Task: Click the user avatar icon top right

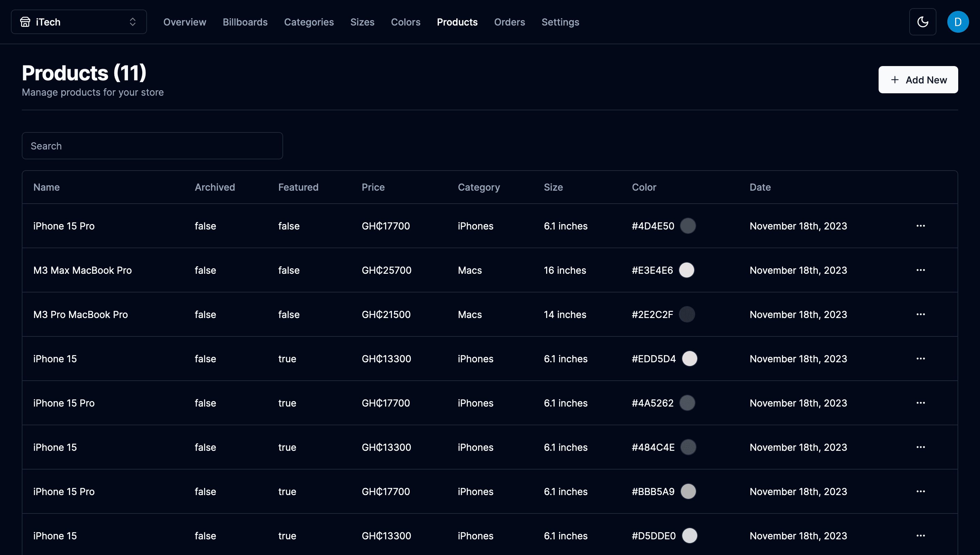Action: [957, 21]
